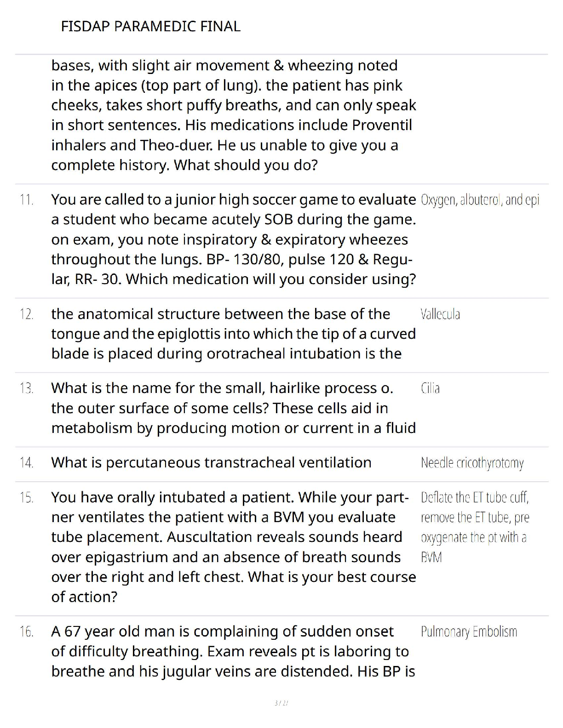Screen dimensions: 563x728
Task: Click the 67 year old man question
Action: point(233,651)
